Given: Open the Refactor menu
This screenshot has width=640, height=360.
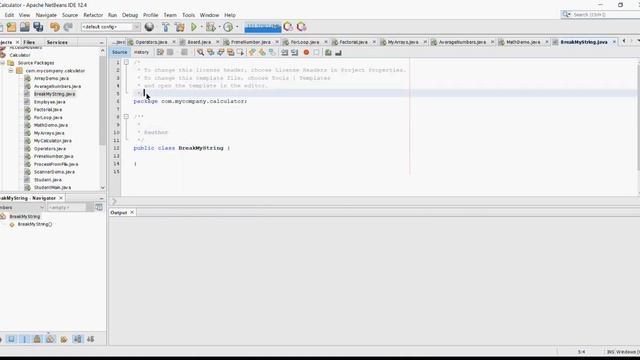Looking at the screenshot, I should [93, 15].
